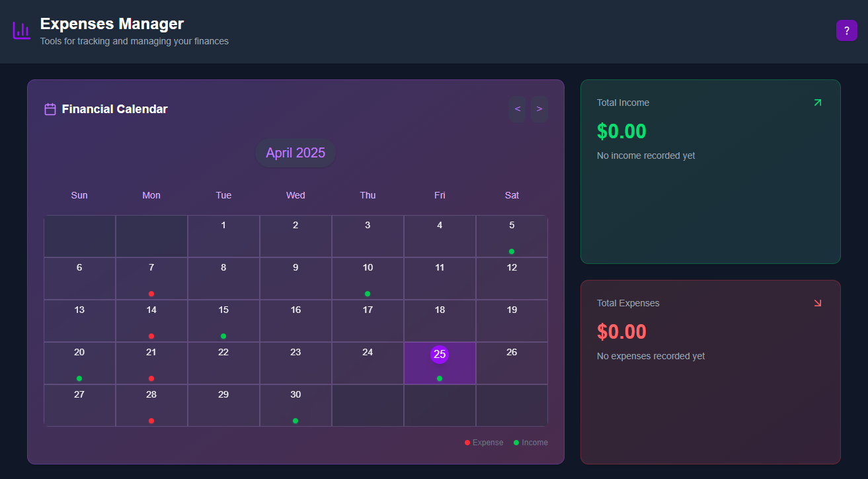Select April 30 with the income dot
The width and height of the screenshot is (868, 479).
[296, 406]
